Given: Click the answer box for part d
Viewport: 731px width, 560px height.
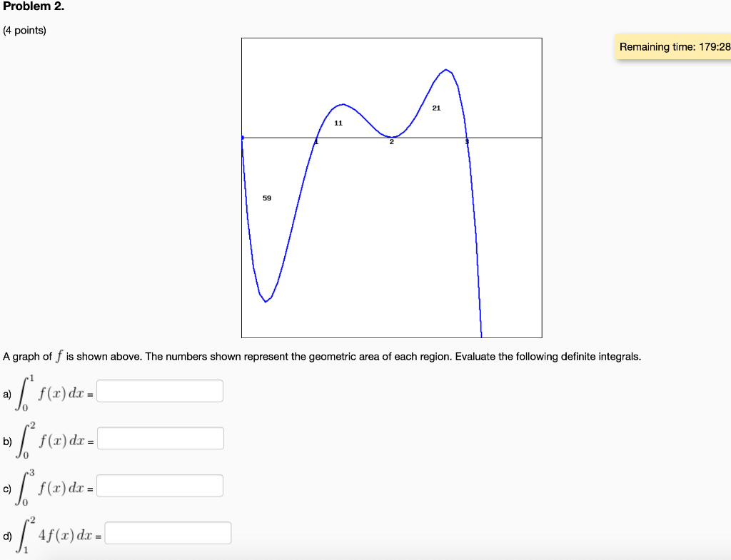Looking at the screenshot, I should point(168,532).
